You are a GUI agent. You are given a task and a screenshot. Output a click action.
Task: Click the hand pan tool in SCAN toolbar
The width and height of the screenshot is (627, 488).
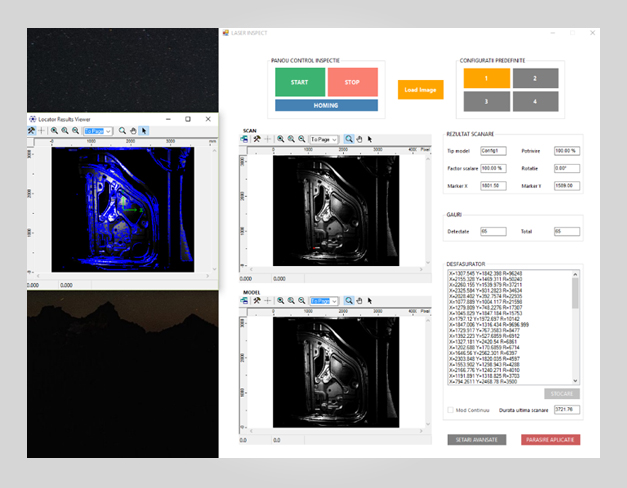(360, 140)
